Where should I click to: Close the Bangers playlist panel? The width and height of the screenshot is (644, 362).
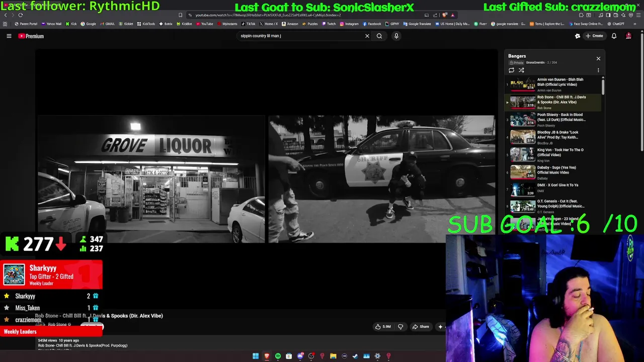pyautogui.click(x=598, y=58)
